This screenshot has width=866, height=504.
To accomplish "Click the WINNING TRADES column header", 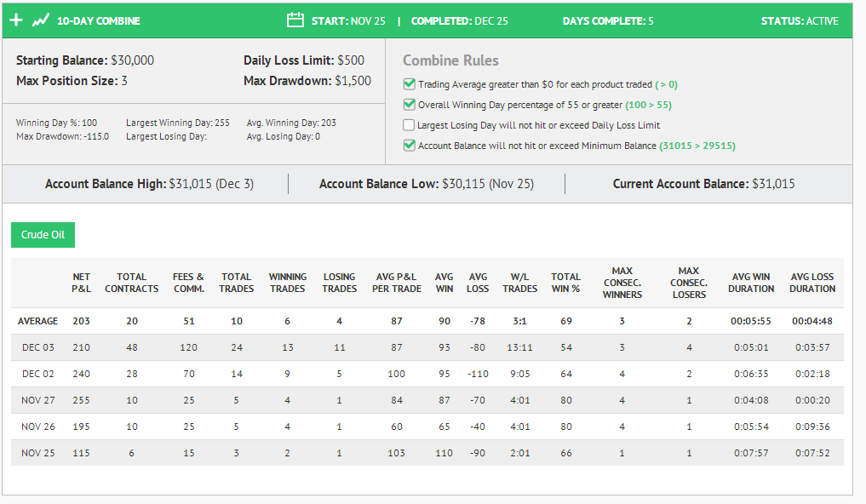I will click(x=288, y=283).
